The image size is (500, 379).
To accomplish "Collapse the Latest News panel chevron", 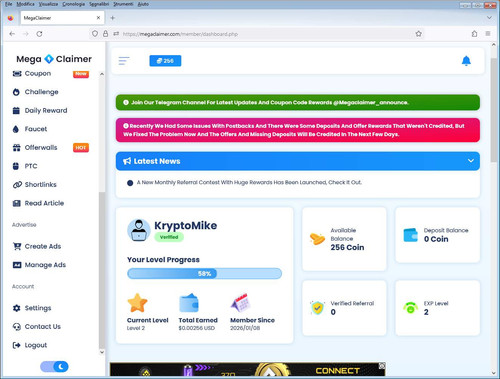I will pyautogui.click(x=471, y=161).
